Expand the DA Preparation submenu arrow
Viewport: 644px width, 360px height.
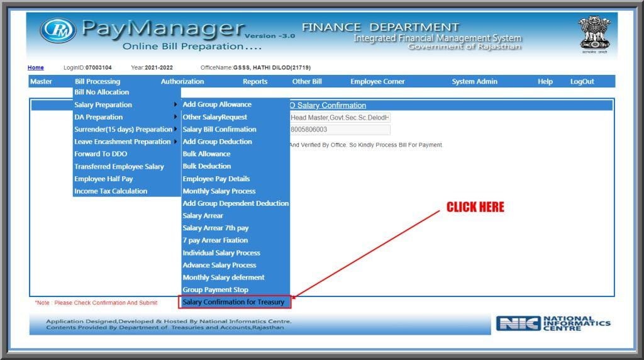(176, 116)
